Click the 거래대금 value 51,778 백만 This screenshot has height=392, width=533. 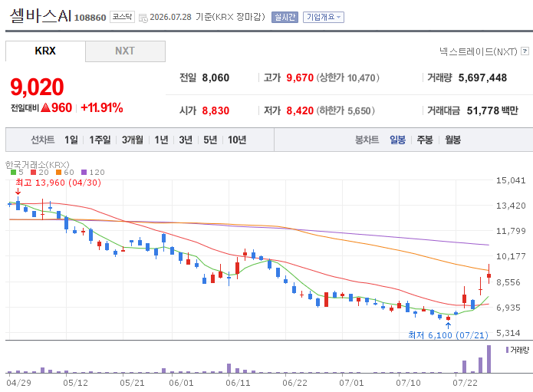tap(492, 110)
